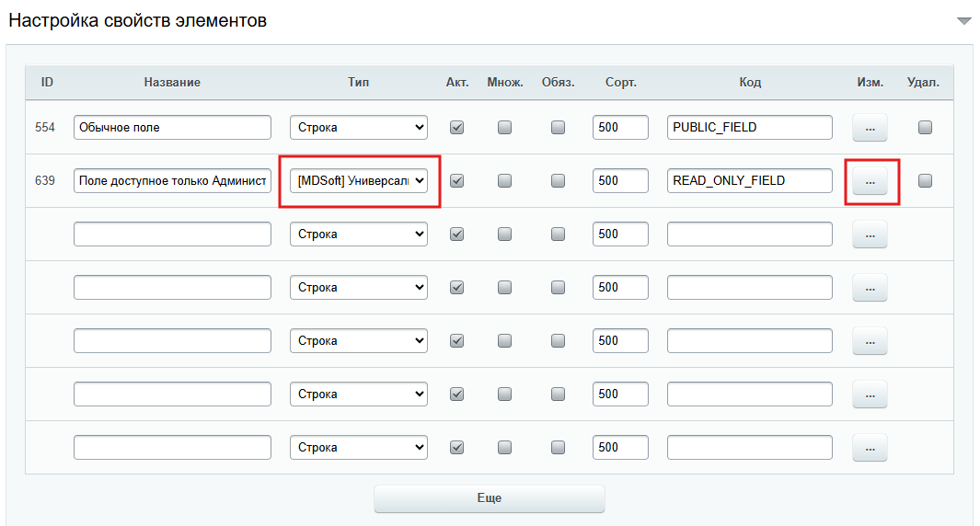
Task: Click the ellipsis button in sixth row
Action: click(870, 394)
